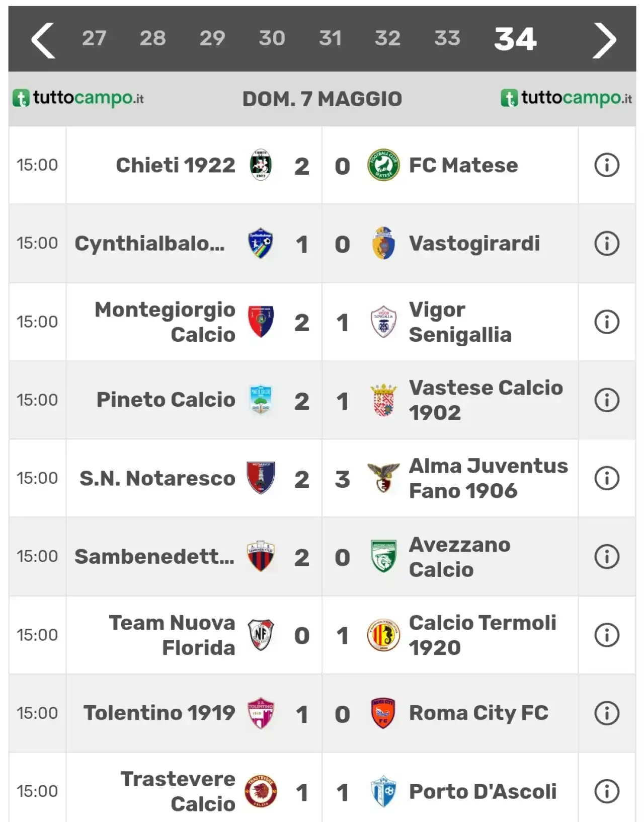Viewport: 644px width, 822px height.
Task: Open the S.N. Notaresco team page
Action: coord(157,478)
